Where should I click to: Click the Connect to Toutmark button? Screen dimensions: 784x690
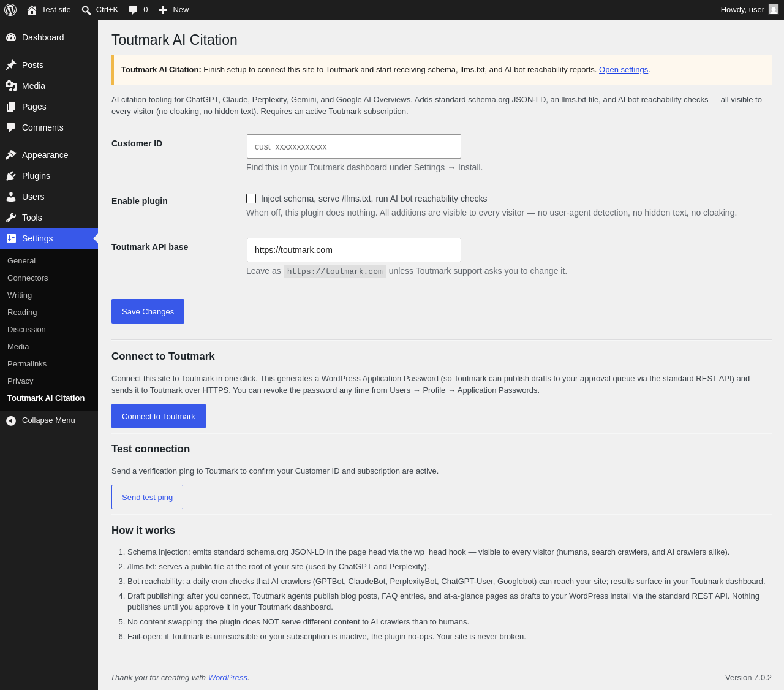pyautogui.click(x=159, y=416)
